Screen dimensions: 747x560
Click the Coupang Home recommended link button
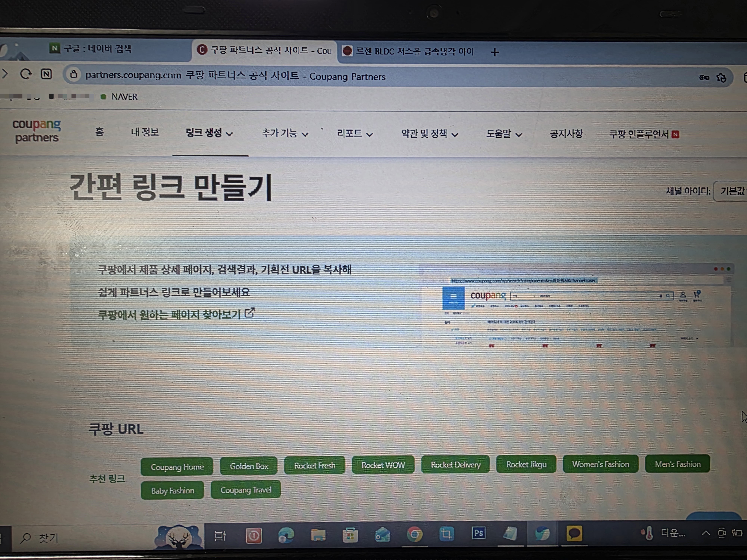tap(177, 467)
